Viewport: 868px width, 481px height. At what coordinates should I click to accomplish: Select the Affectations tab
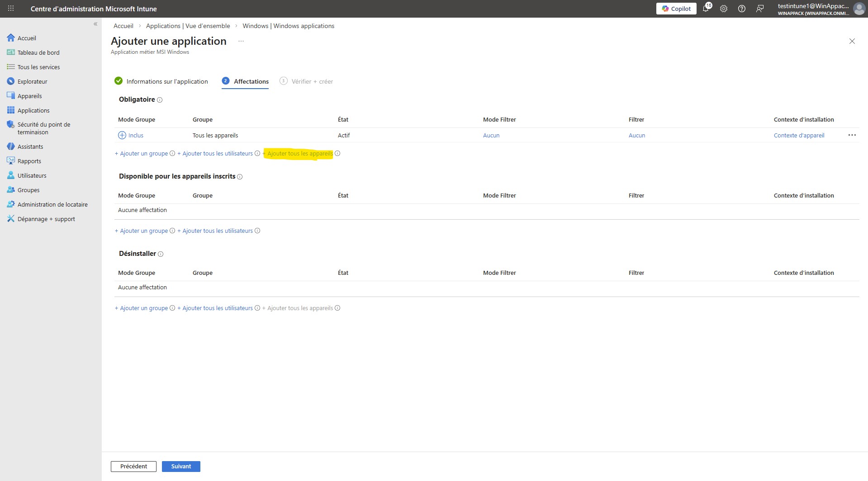(x=251, y=81)
